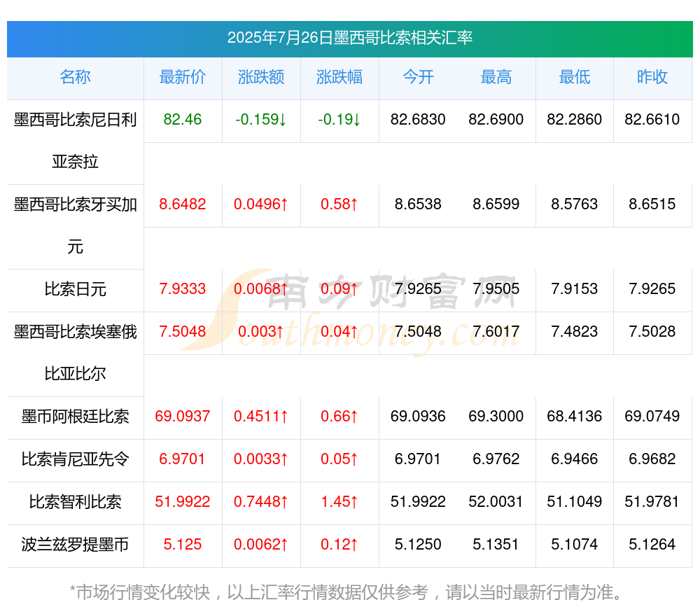Click the 最低 column header
The width and height of the screenshot is (700, 614).
pyautogui.click(x=575, y=77)
